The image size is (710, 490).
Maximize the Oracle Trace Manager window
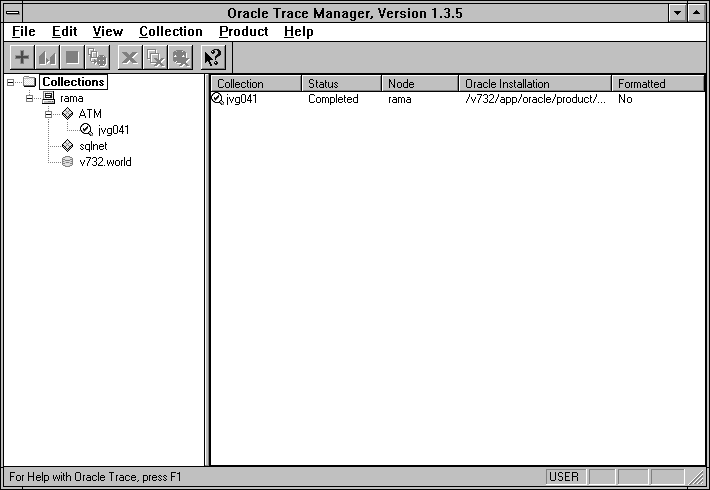tap(697, 13)
